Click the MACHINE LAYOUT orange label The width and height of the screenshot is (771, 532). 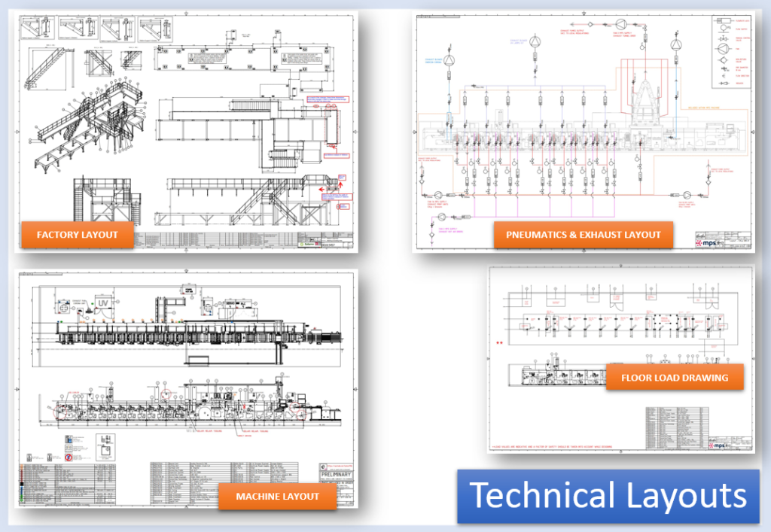click(277, 496)
